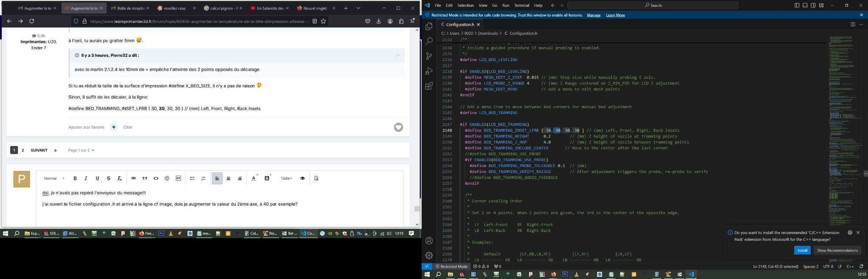Open the VS Code Search sidebar icon

click(x=429, y=41)
